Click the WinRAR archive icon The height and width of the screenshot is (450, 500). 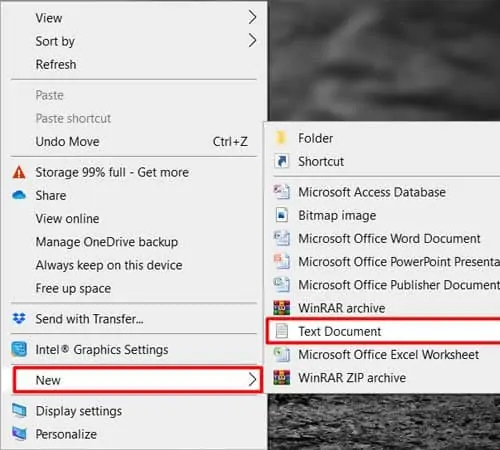click(x=282, y=308)
